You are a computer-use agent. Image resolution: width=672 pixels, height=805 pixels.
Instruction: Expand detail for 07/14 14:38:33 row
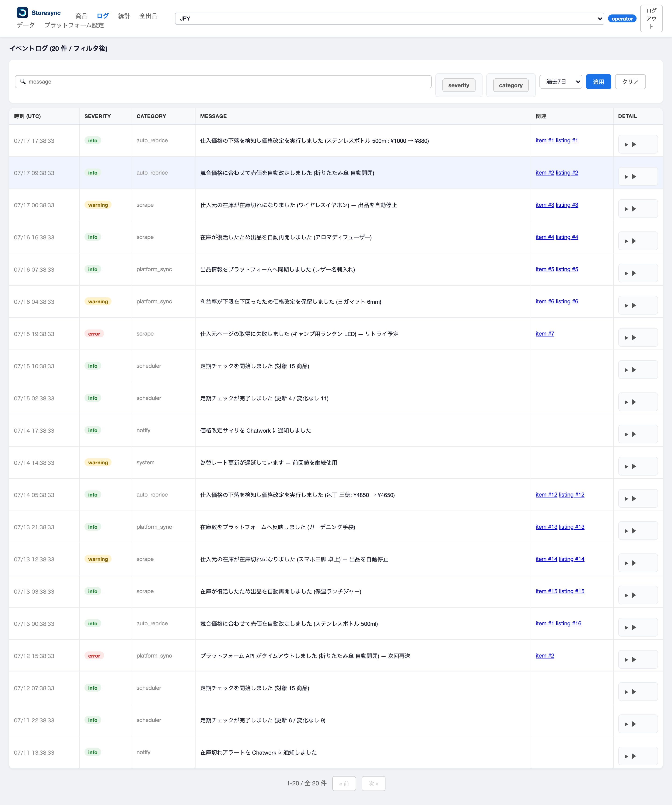pos(638,466)
